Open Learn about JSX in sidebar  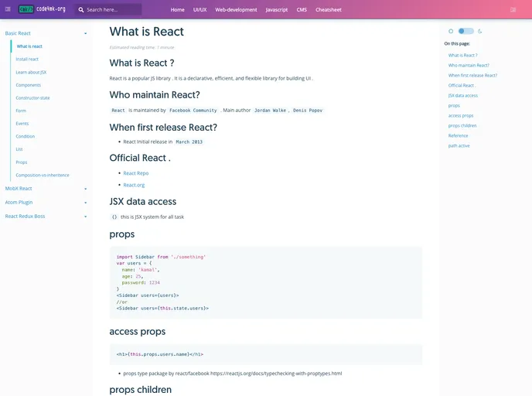31,72
